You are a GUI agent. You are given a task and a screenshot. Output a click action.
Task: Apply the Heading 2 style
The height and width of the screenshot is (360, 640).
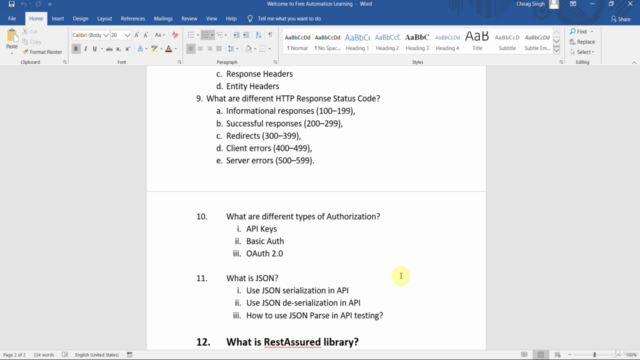pos(387,42)
